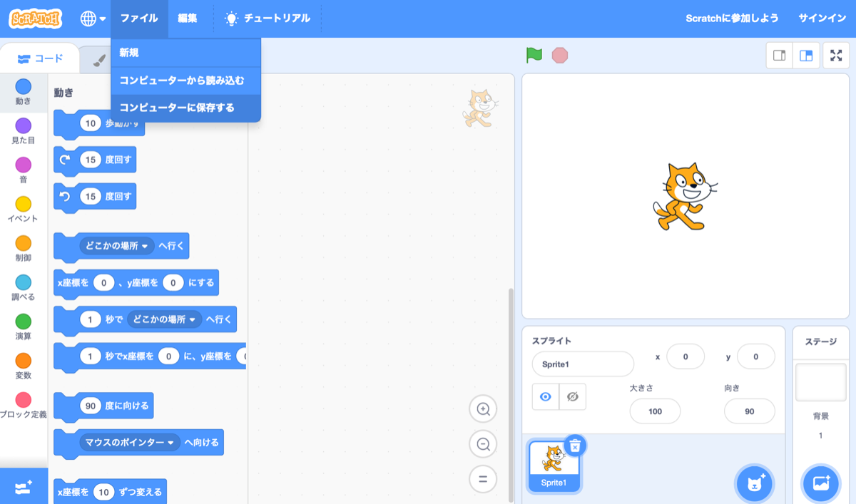Click the counterclockwise 15度回す block
856x504 pixels.
click(95, 197)
